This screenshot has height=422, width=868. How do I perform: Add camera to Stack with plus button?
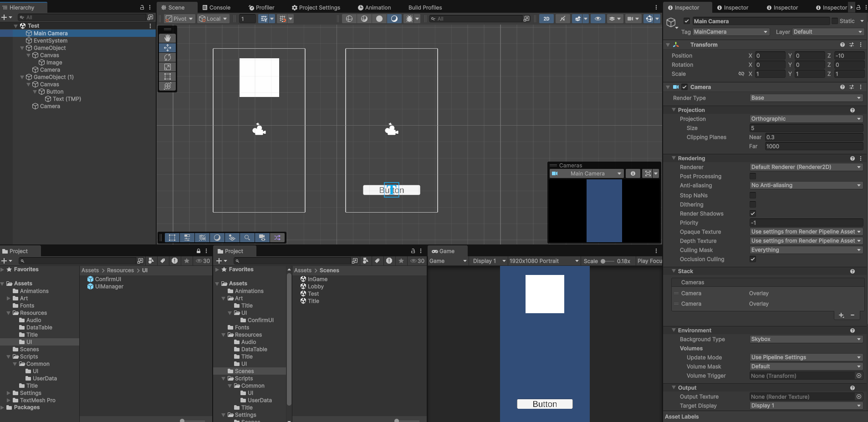(841, 315)
